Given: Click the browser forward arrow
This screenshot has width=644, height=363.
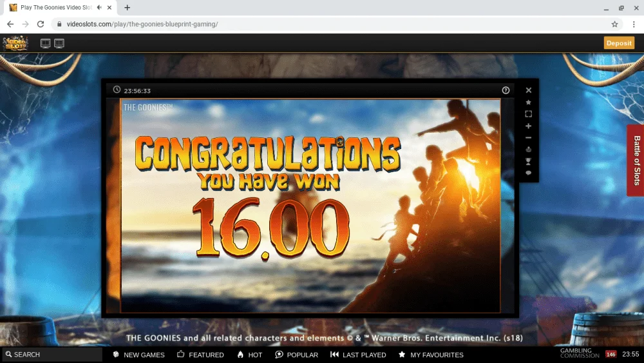Looking at the screenshot, I should tap(26, 25).
